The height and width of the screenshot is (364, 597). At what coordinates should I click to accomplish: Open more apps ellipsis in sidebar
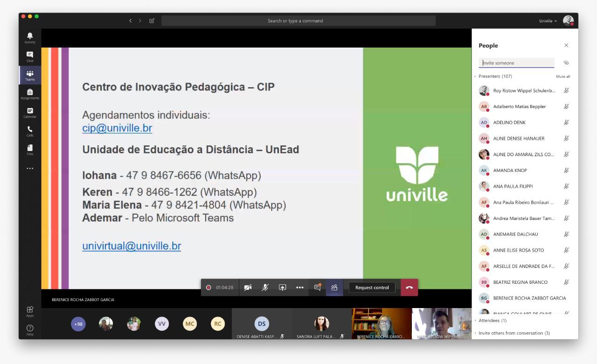[x=30, y=168]
